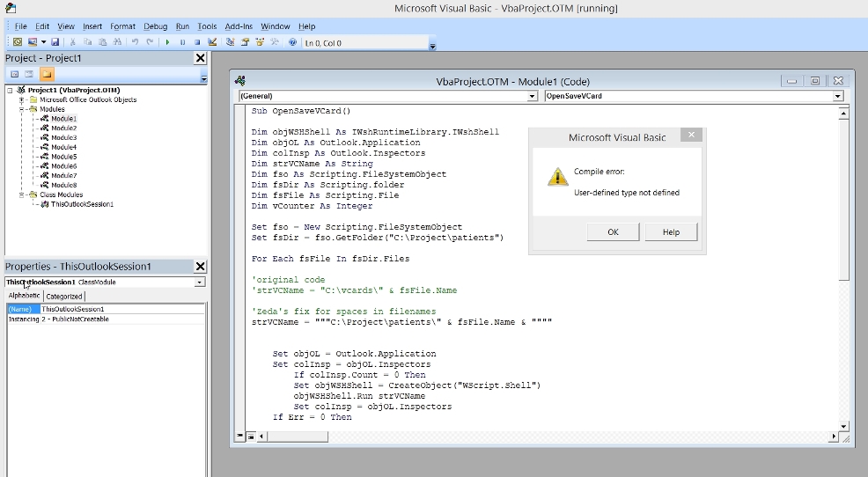Open the Add-Ins menu
Screen dimensions: 868x477
(239, 26)
